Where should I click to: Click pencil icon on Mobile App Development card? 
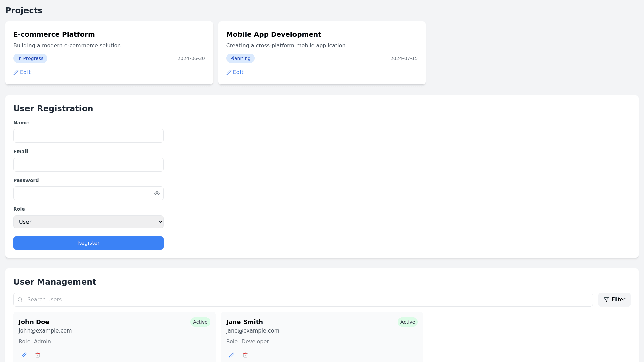229,72
